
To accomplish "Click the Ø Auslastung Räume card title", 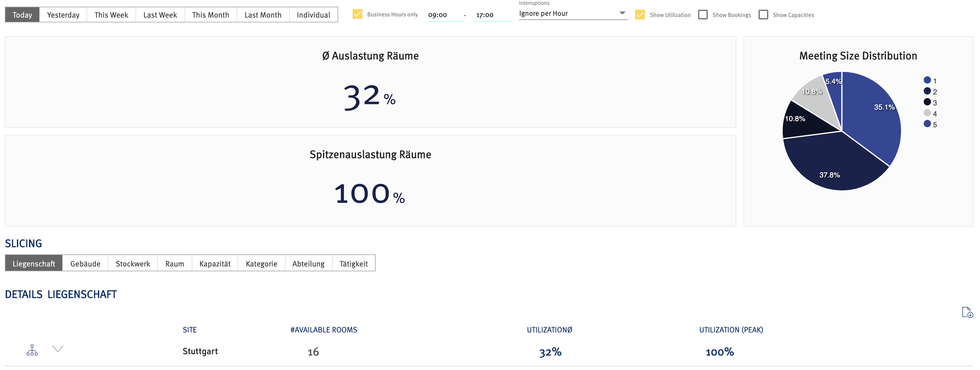I will [x=370, y=56].
